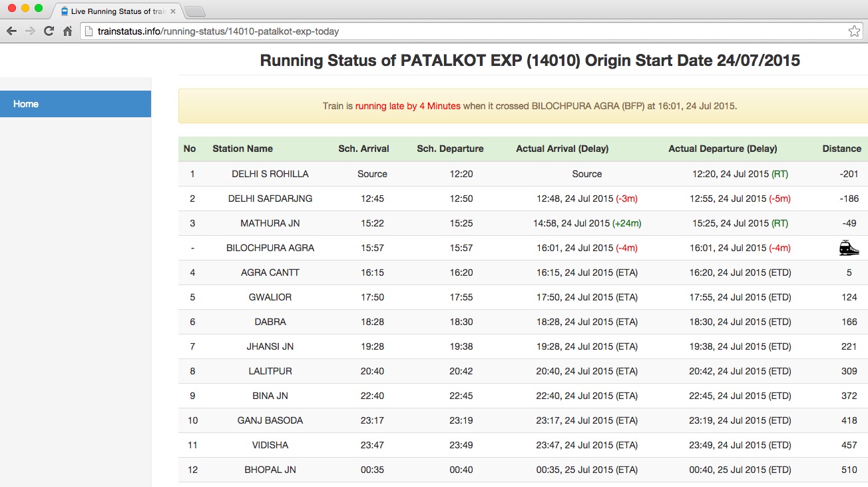Select the BILOCHPURA AGRA station row
868x487 pixels.
(270, 248)
